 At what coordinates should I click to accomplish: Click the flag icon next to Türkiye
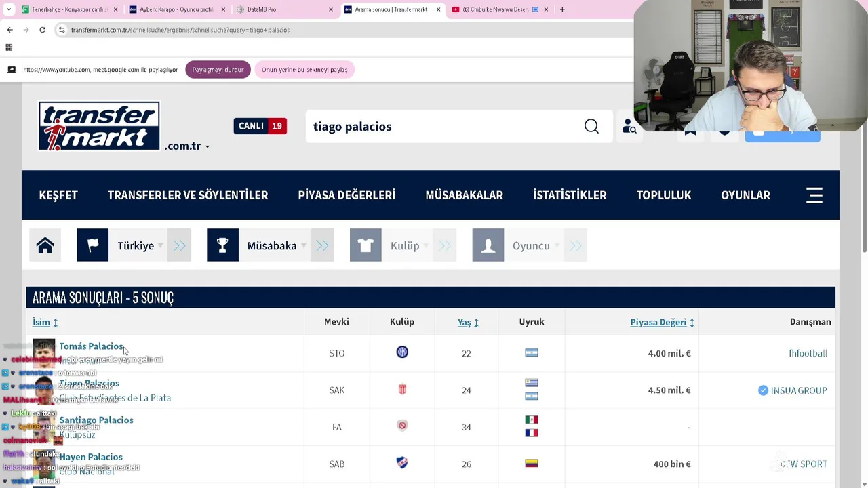pos(93,245)
